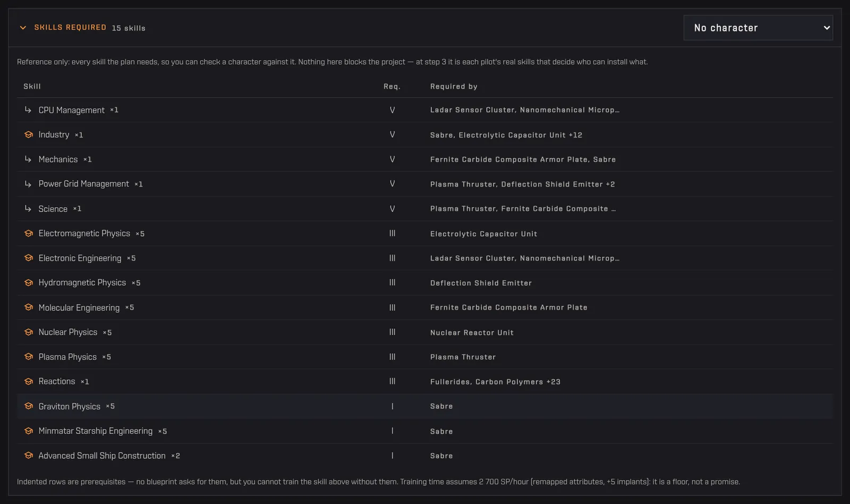Click 'Plasma Thruster' in Plasma Physics row
The image size is (850, 504).
pos(463,357)
